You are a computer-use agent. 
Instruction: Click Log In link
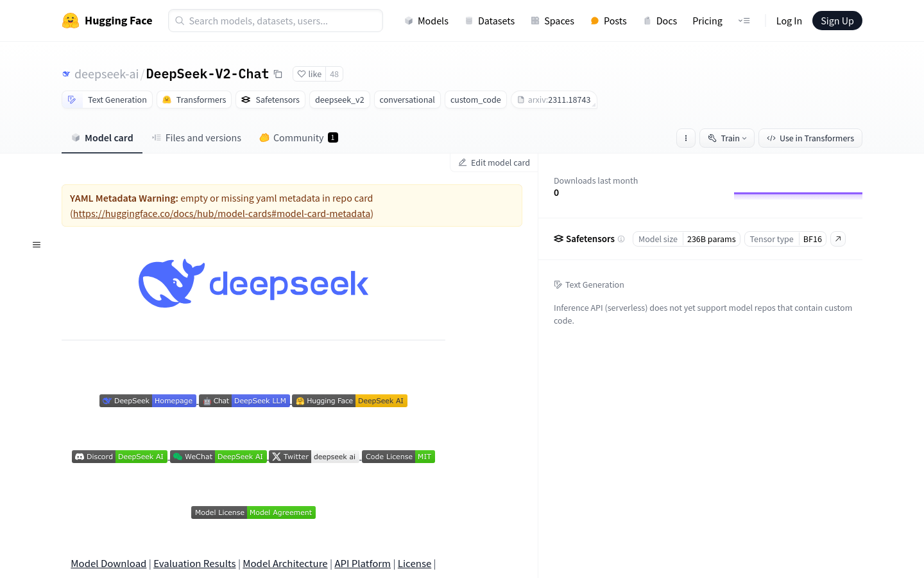(789, 21)
